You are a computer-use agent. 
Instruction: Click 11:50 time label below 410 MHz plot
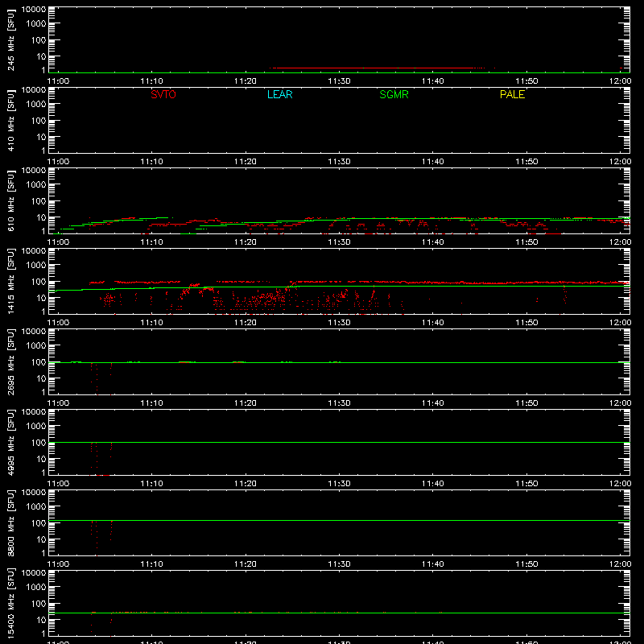click(x=526, y=162)
